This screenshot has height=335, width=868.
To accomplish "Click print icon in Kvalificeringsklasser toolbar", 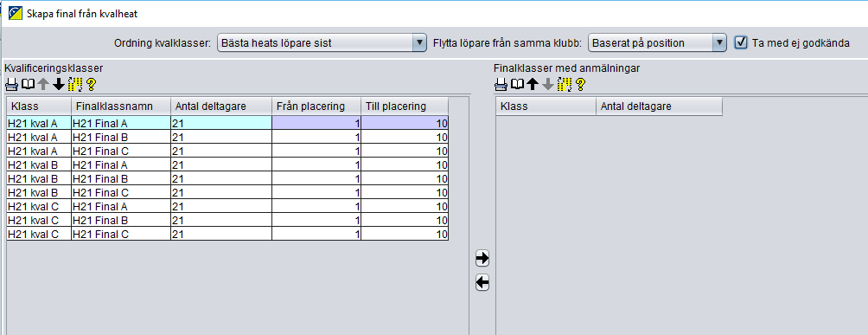I will (11, 84).
